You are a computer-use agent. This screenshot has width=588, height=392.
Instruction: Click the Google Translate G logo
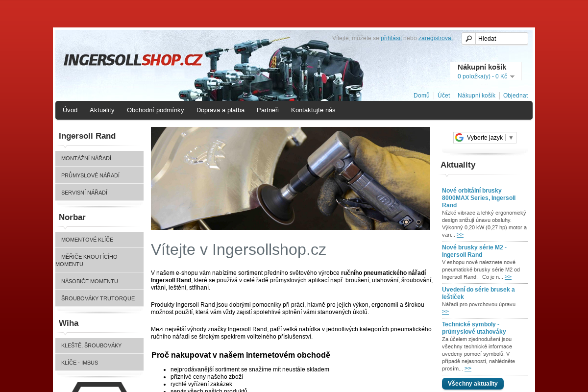click(460, 137)
